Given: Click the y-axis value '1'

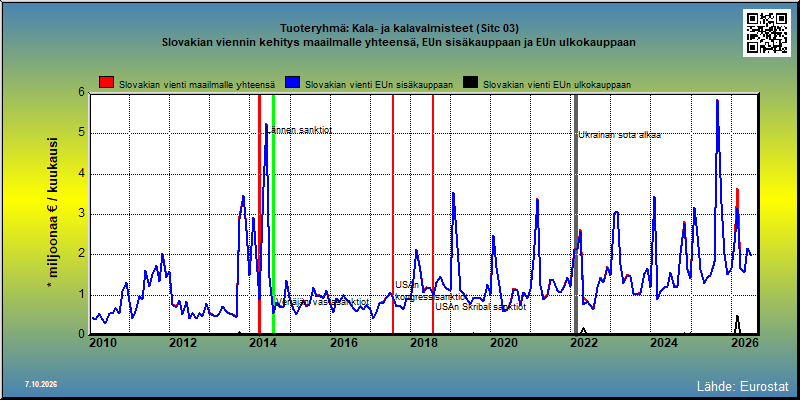Looking at the screenshot, I should click(81, 295).
